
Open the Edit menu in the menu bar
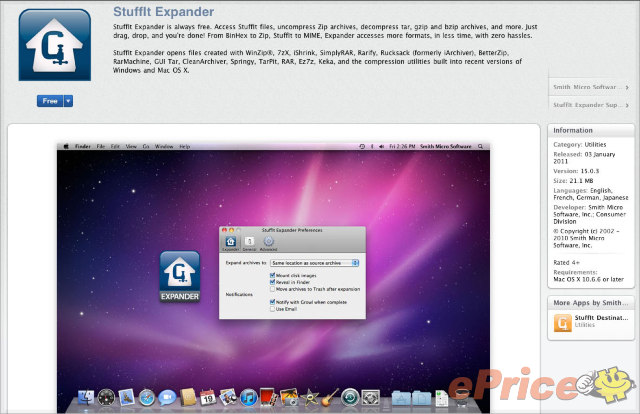116,146
